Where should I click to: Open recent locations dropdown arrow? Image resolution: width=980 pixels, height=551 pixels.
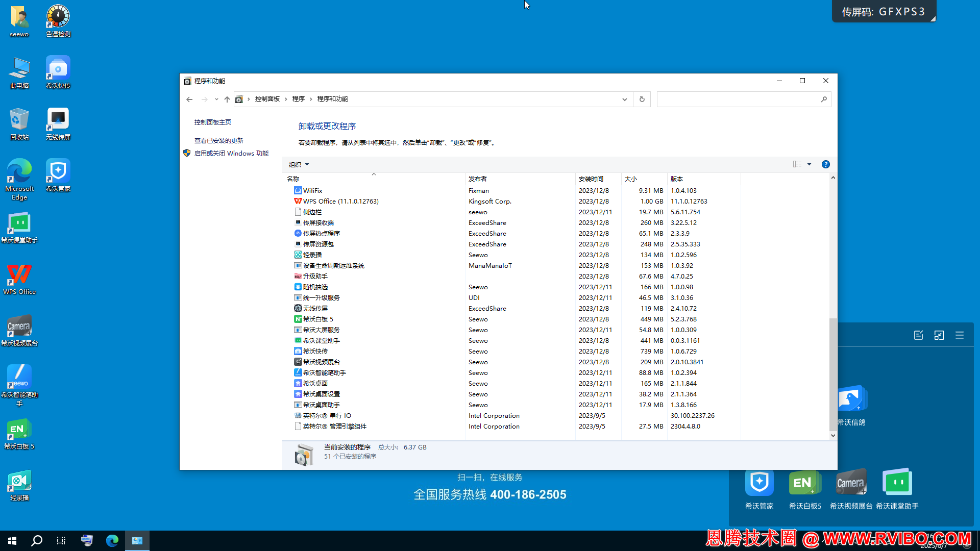point(216,99)
